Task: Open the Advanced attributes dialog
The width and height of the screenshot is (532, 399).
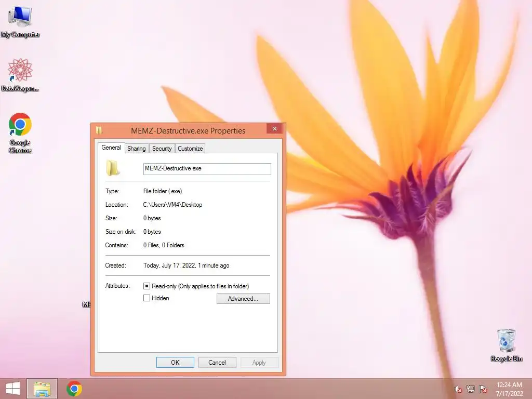Action: [243, 299]
